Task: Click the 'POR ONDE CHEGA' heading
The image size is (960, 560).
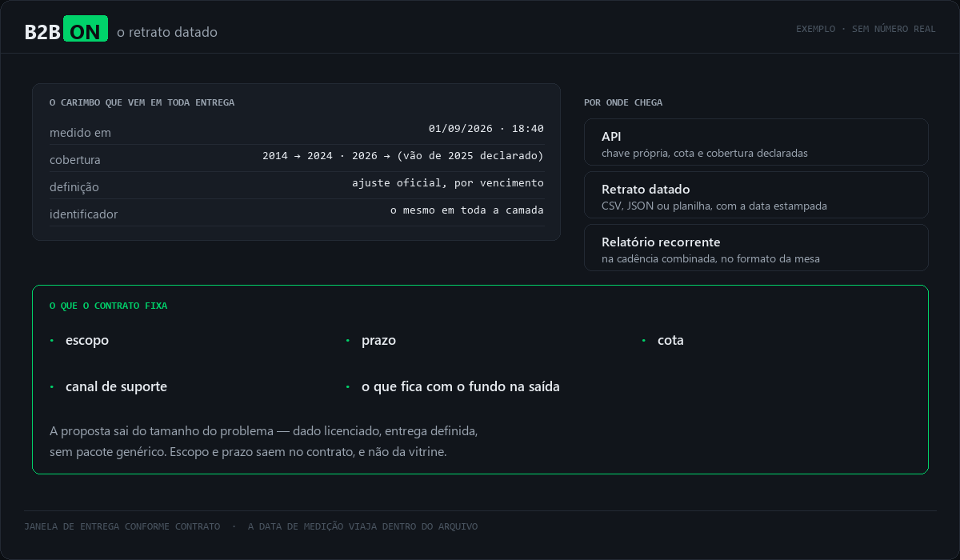Action: [x=623, y=102]
